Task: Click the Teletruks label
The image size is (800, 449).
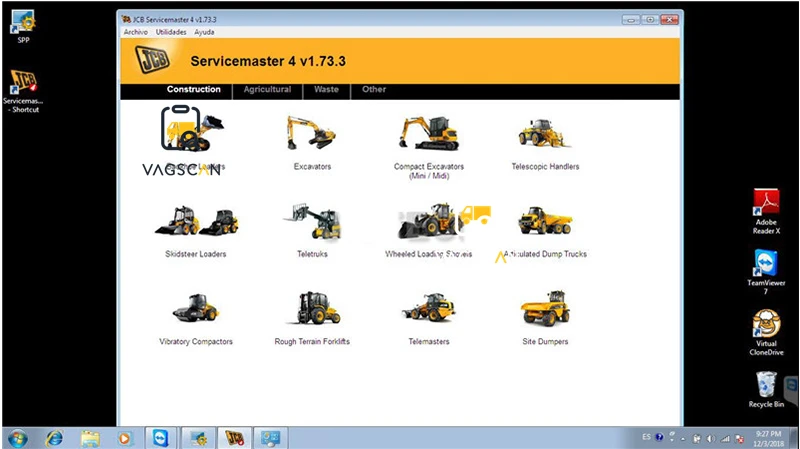Action: 312,254
